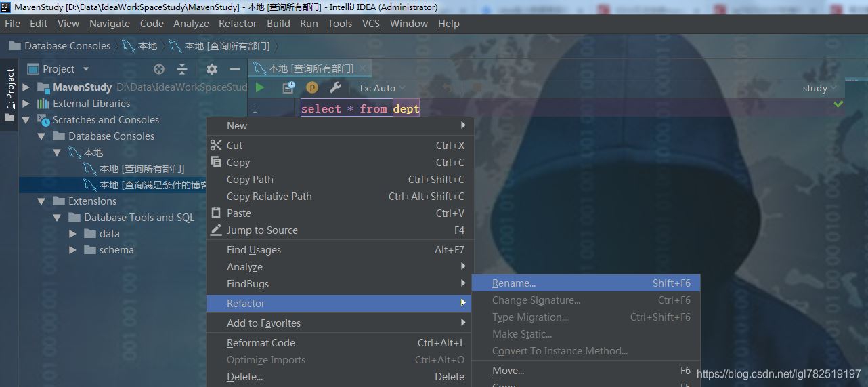Click the Database Consoles breadcrumb folder icon
Screen dimensions: 868x387
click(x=14, y=46)
